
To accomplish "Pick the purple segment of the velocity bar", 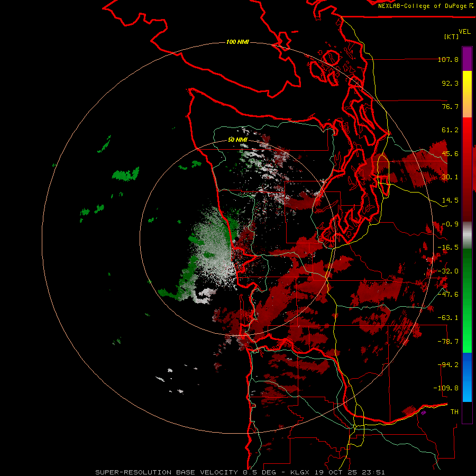I will click(x=467, y=59).
